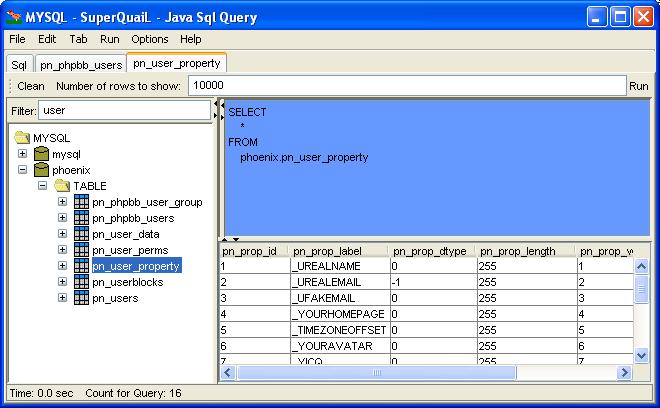Click the pn_user_data table icon
This screenshot has width=660, height=408.
click(81, 234)
